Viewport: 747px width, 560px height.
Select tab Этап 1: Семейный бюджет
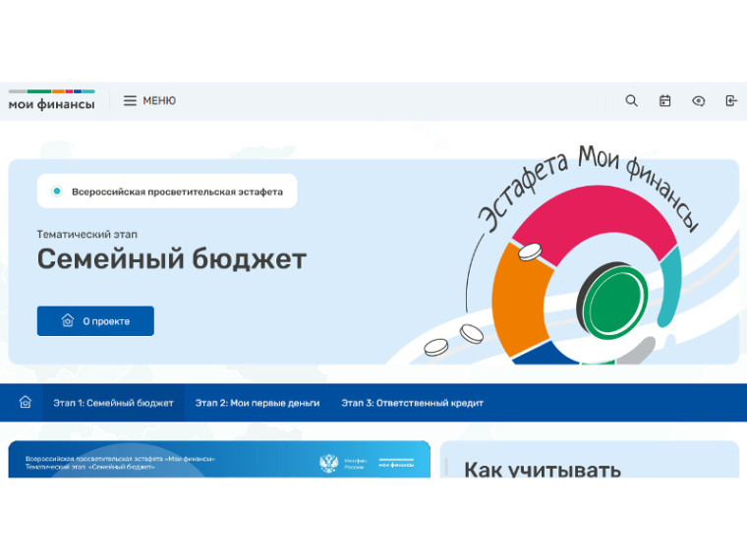(113, 403)
